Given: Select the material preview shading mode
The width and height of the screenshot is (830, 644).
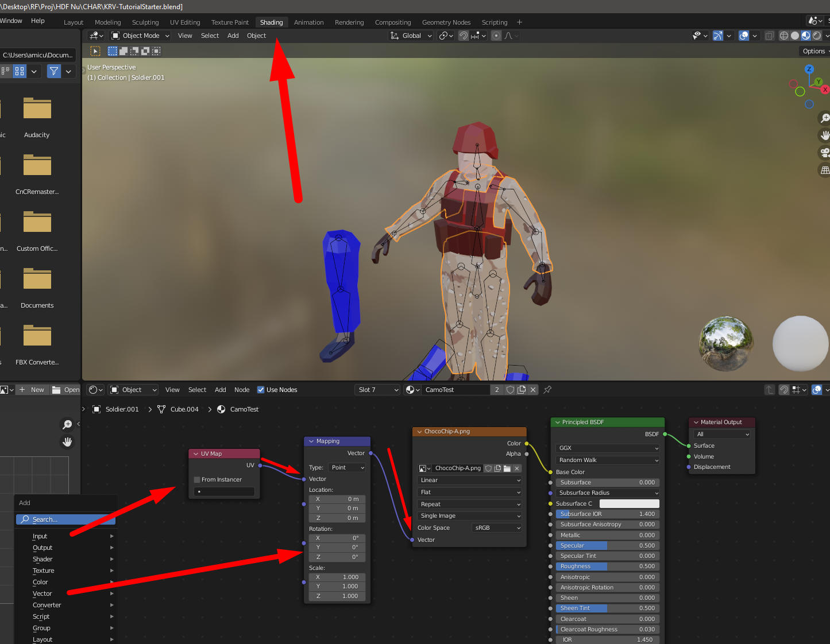Looking at the screenshot, I should (806, 36).
